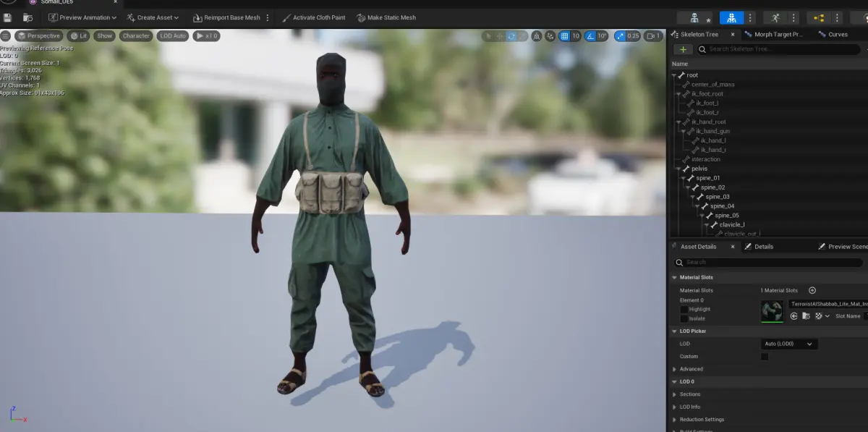Image resolution: width=868 pixels, height=432 pixels.
Task: Select the pelvis bone
Action: click(699, 169)
